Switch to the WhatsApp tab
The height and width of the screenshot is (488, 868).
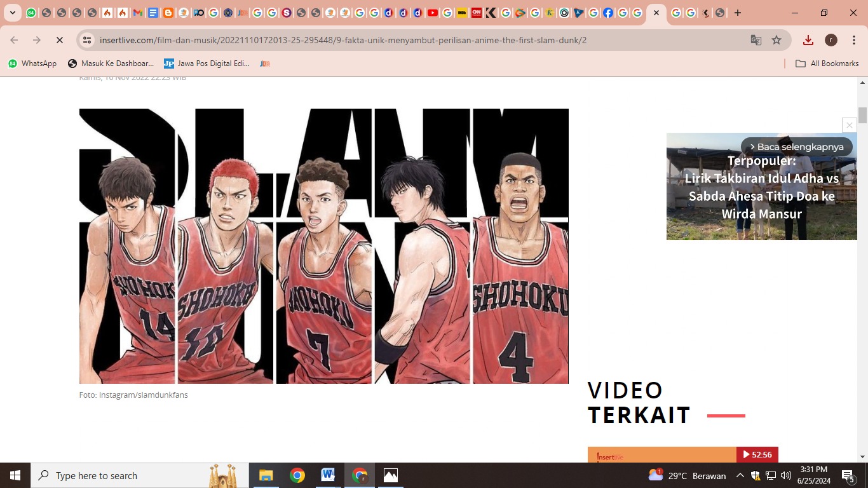(x=31, y=13)
